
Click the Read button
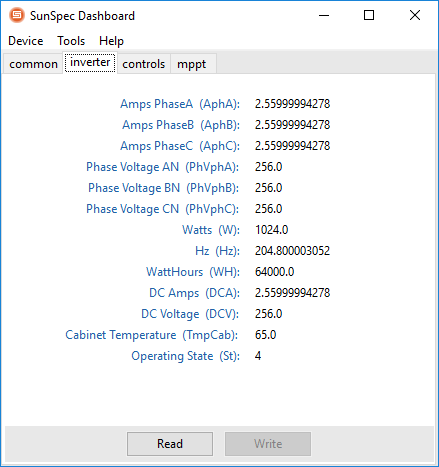click(170, 444)
